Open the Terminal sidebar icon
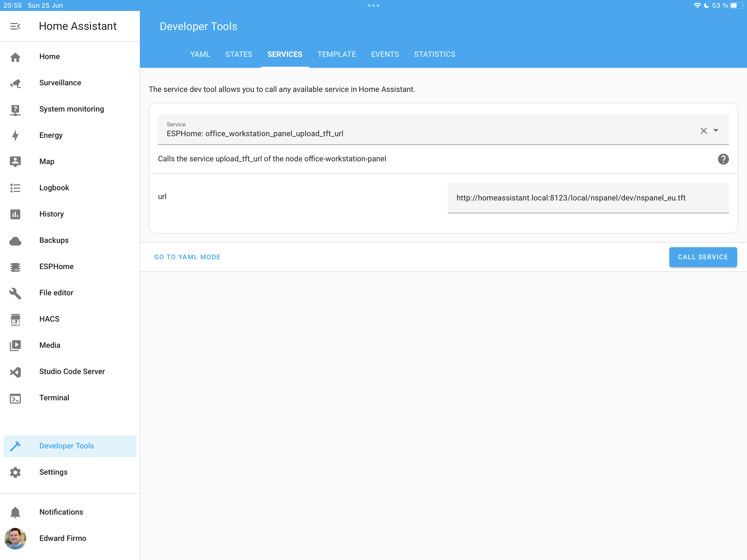 click(15, 399)
